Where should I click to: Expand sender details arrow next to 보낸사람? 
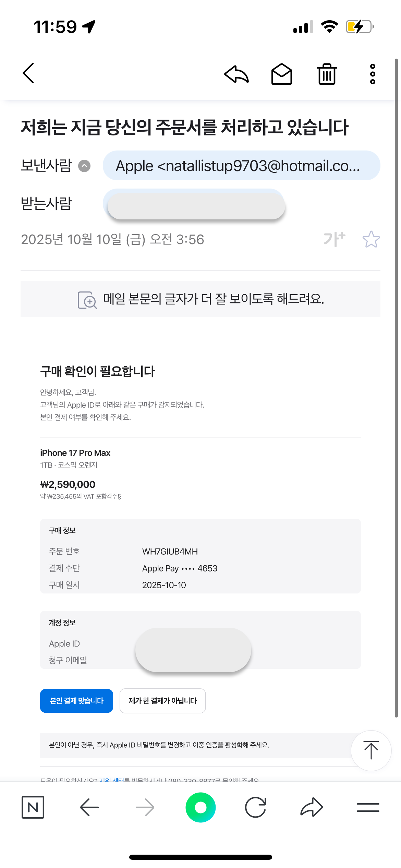click(x=84, y=166)
